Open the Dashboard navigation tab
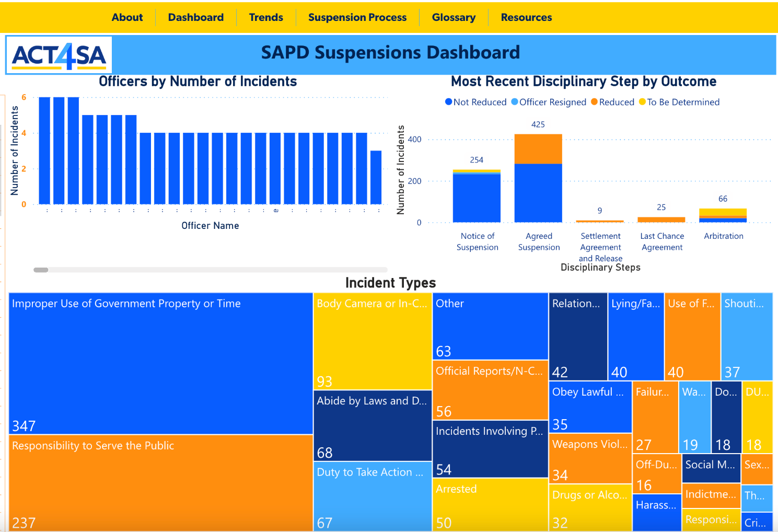Image resolution: width=778 pixels, height=532 pixels. 195,17
